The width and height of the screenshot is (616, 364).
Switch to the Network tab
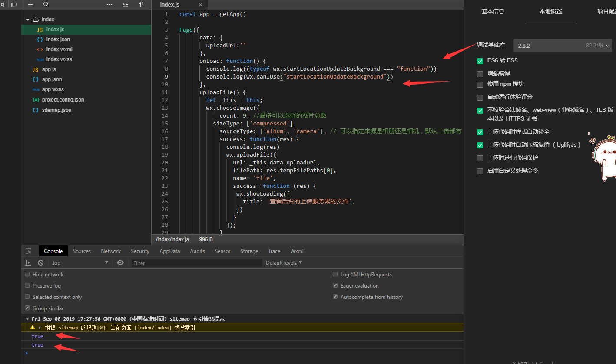[x=111, y=251]
